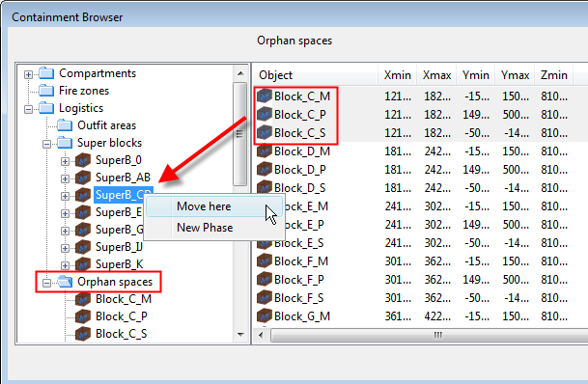Select Block_C_P label in the tree
Screen dimensions: 588x384
(121, 316)
